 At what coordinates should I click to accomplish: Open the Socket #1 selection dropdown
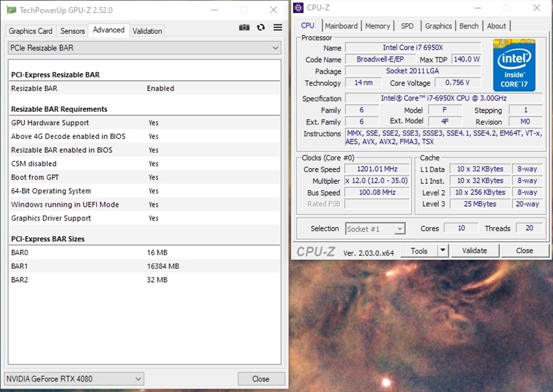[399, 229]
